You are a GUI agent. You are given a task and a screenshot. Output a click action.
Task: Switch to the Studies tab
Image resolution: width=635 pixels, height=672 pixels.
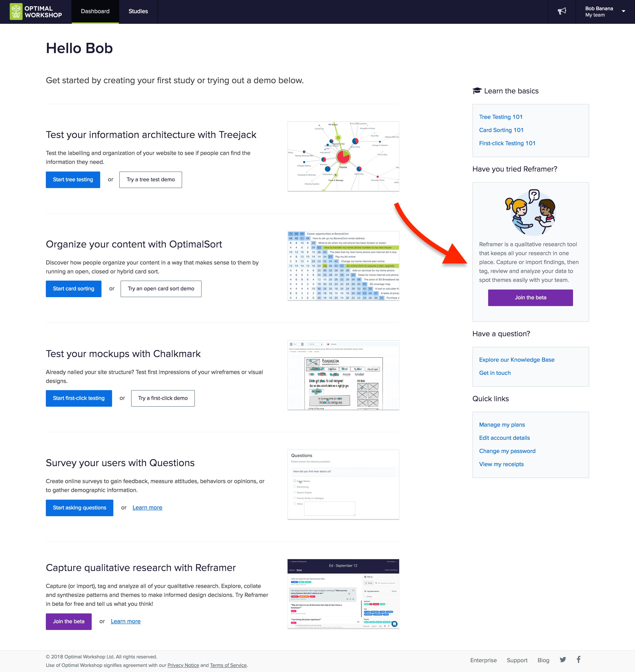(138, 11)
